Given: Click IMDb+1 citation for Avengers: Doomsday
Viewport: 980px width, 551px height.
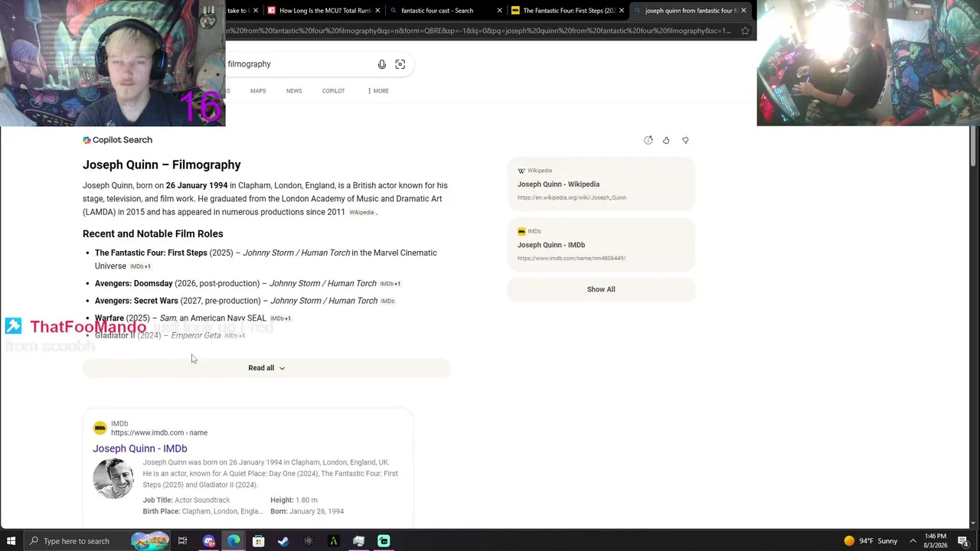Looking at the screenshot, I should [x=390, y=284].
